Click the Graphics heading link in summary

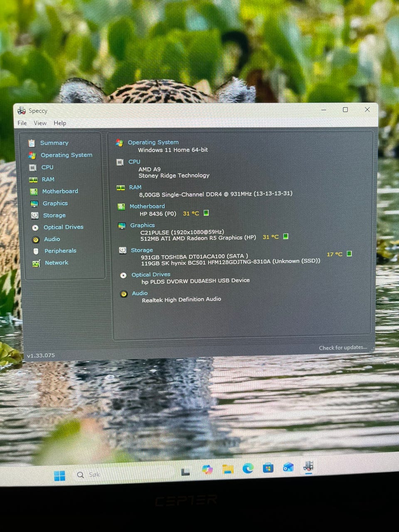(143, 225)
